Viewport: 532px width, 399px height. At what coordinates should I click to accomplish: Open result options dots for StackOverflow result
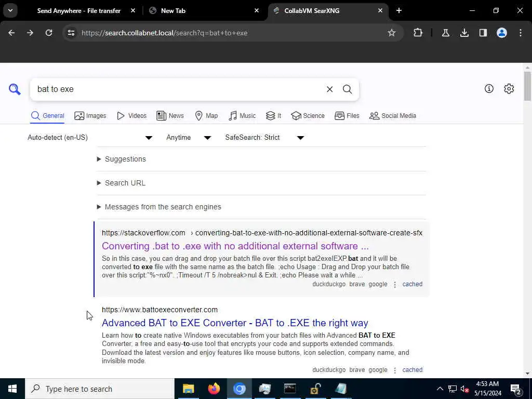pyautogui.click(x=395, y=285)
